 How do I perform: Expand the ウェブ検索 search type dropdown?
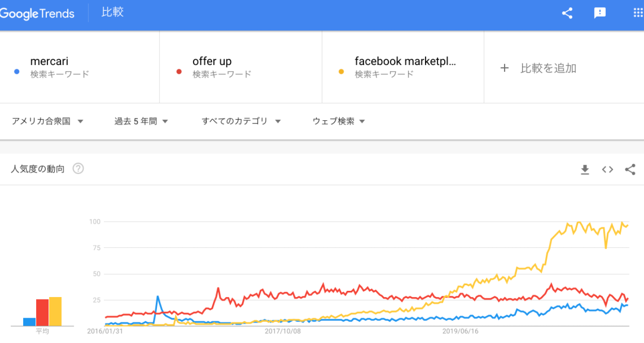click(x=338, y=121)
